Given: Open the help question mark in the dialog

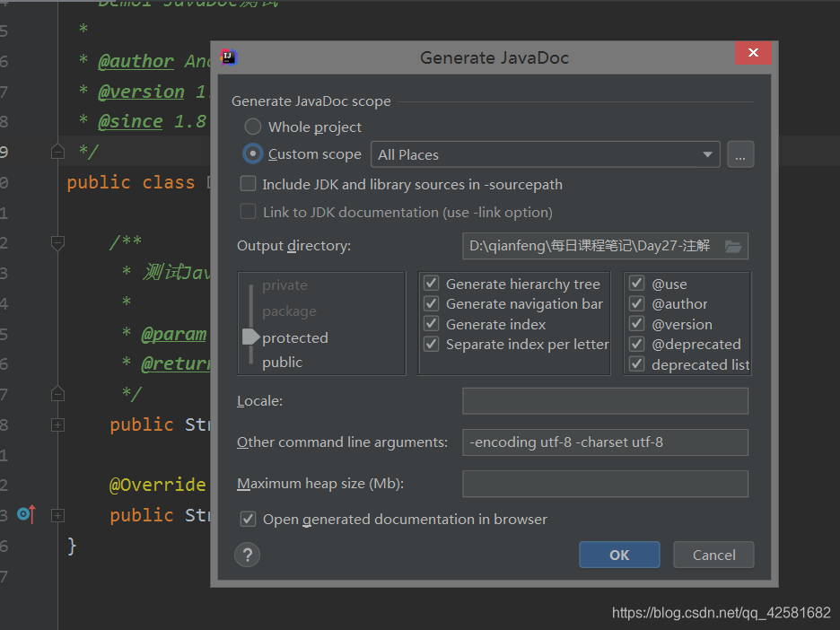Looking at the screenshot, I should pyautogui.click(x=247, y=555).
